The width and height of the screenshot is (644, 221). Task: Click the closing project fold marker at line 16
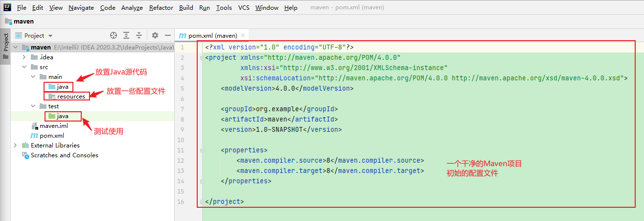click(202, 202)
